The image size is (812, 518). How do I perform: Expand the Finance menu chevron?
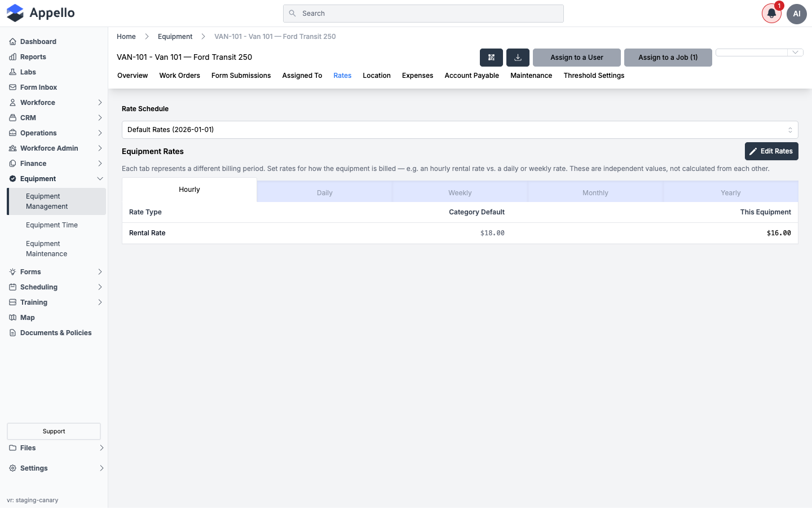pos(100,164)
